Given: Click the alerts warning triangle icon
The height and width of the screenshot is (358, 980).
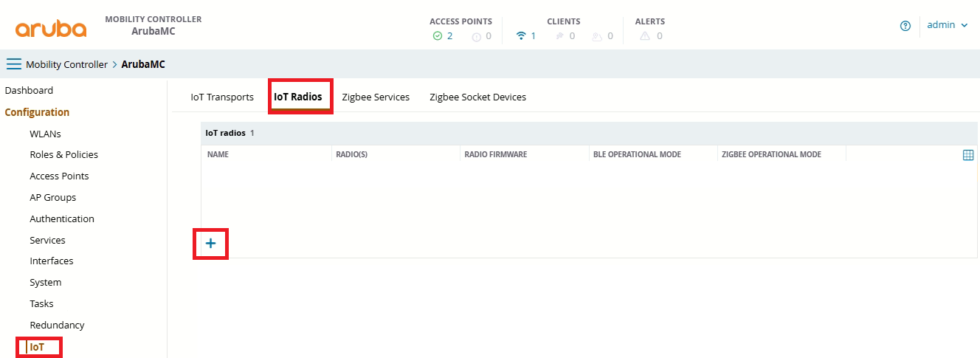Looking at the screenshot, I should (645, 35).
